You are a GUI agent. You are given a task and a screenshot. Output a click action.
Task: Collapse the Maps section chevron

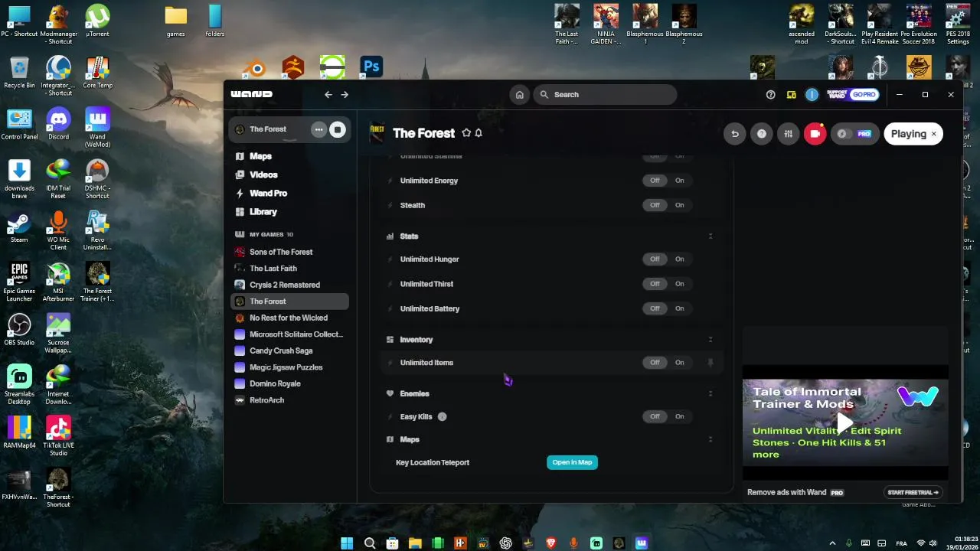(x=710, y=440)
